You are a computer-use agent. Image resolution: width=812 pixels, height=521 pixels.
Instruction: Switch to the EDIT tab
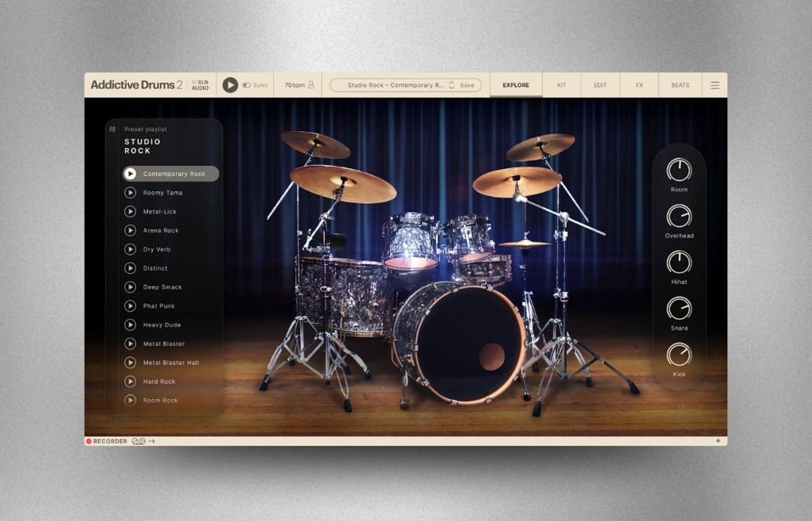[601, 85]
